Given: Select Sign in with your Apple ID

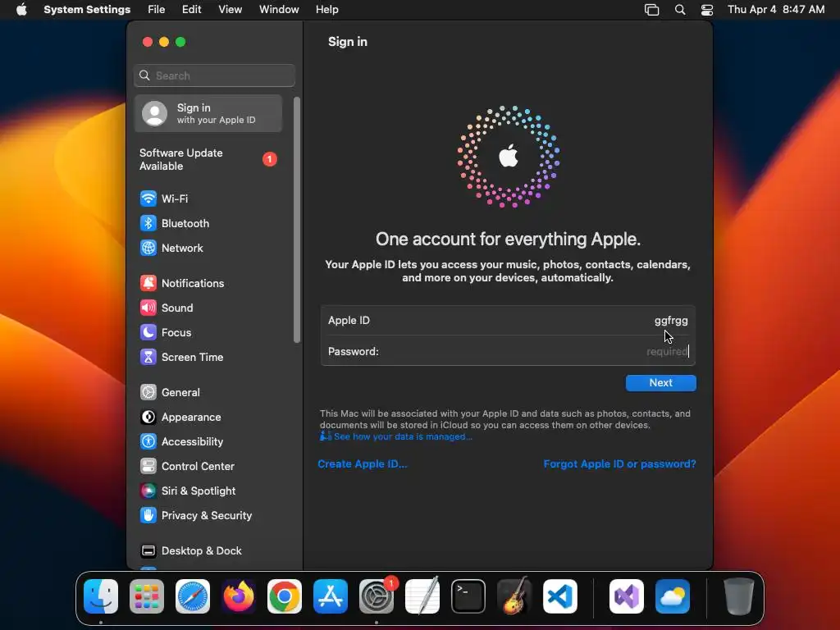Looking at the screenshot, I should (208, 113).
